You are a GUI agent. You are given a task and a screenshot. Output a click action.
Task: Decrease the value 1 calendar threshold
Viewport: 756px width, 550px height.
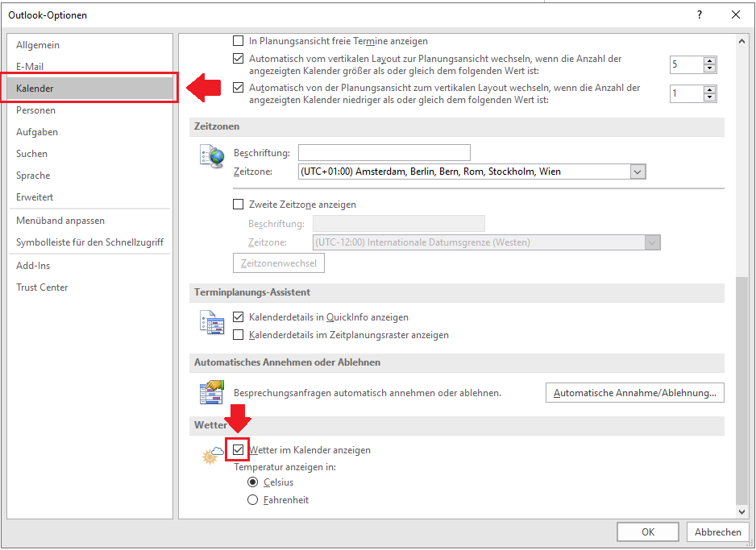click(710, 97)
